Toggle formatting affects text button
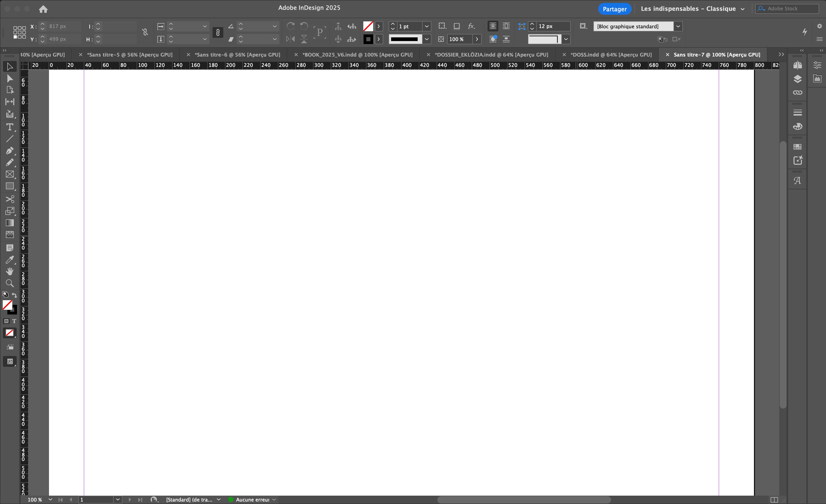Viewport: 826px width, 504px height. point(14,321)
